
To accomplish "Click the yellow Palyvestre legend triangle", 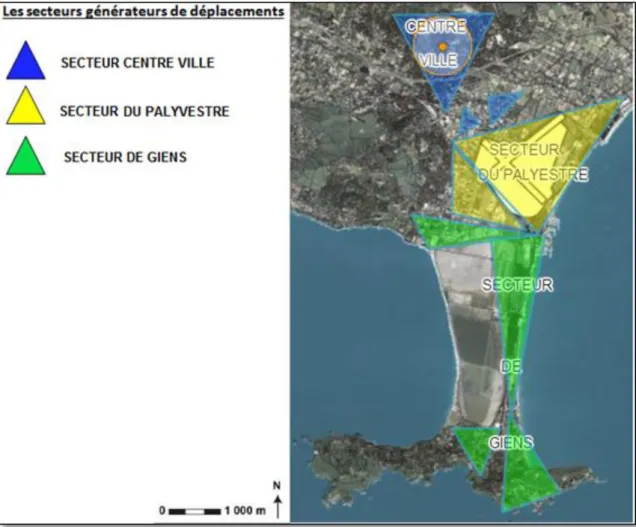I will (x=26, y=106).
